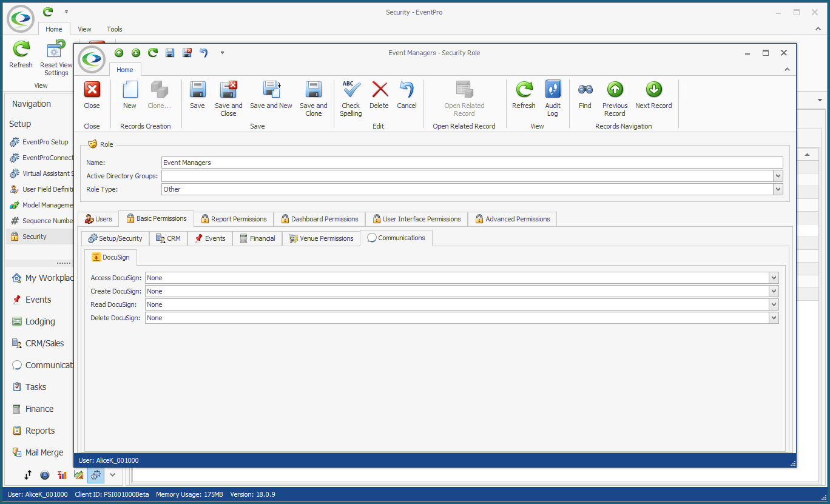Expand navigation footer overflow chevron

click(112, 475)
